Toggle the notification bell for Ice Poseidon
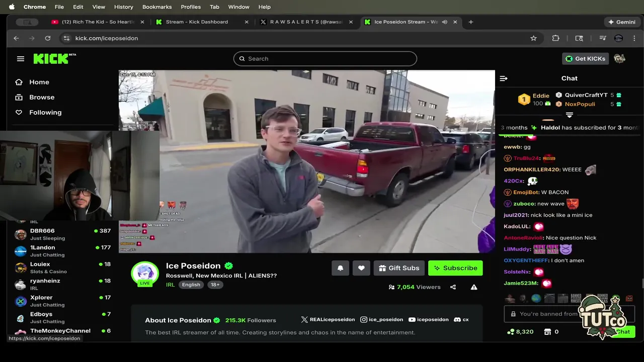 pyautogui.click(x=340, y=268)
